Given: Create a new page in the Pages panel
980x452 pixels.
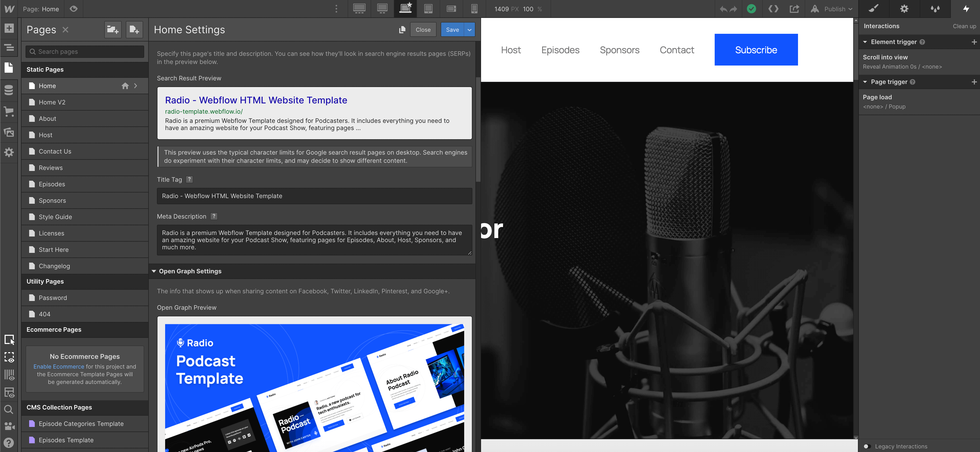Looking at the screenshot, I should pyautogui.click(x=134, y=29).
